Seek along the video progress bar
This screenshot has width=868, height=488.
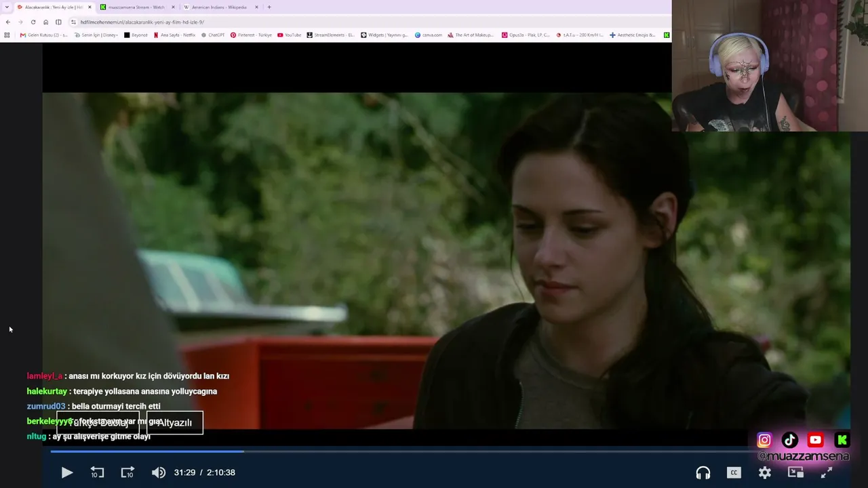(x=446, y=451)
